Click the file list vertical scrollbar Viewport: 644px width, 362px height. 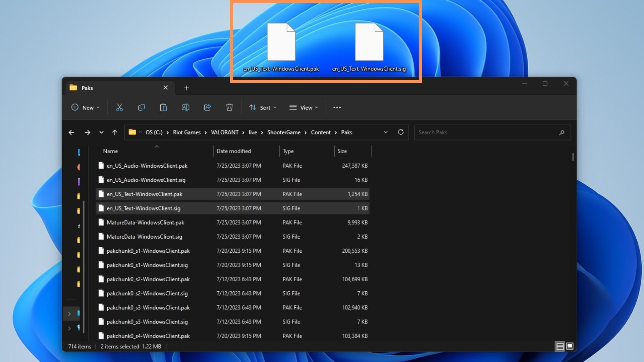pyautogui.click(x=573, y=157)
